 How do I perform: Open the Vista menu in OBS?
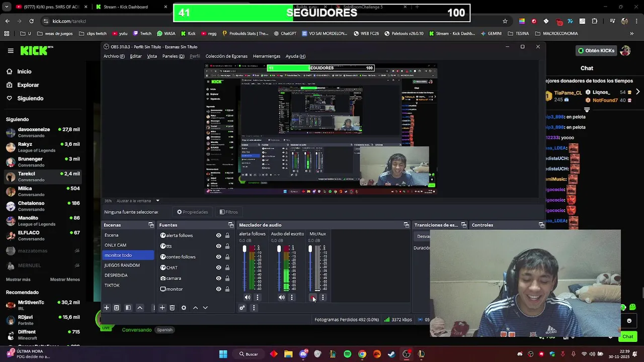pyautogui.click(x=152, y=56)
